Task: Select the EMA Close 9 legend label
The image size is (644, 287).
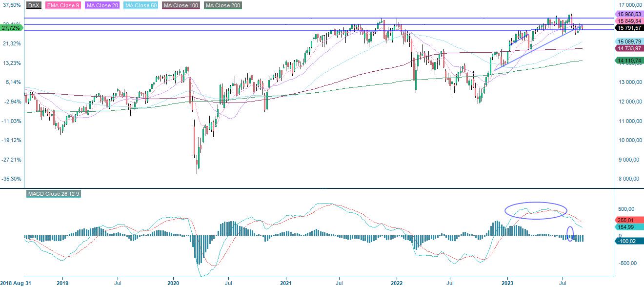Action: (63, 5)
